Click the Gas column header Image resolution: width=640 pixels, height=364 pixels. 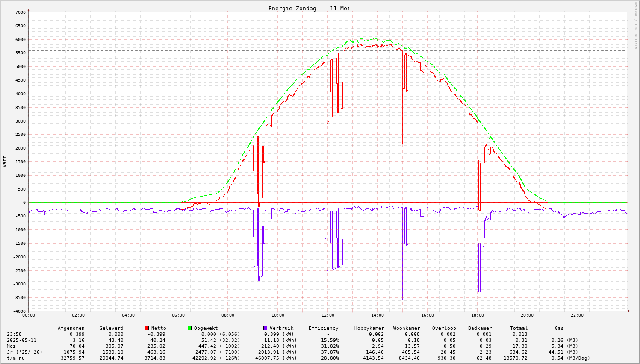click(559, 328)
